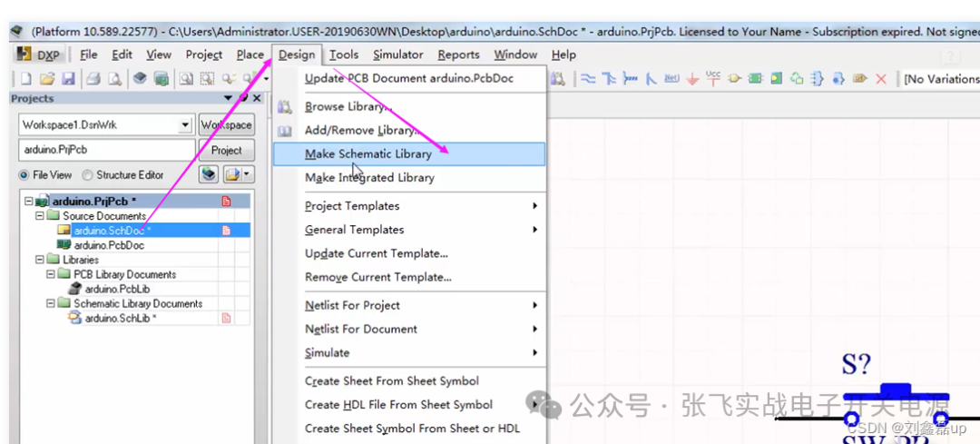Click the Print toolbar icon
The image size is (980, 444).
point(93,79)
